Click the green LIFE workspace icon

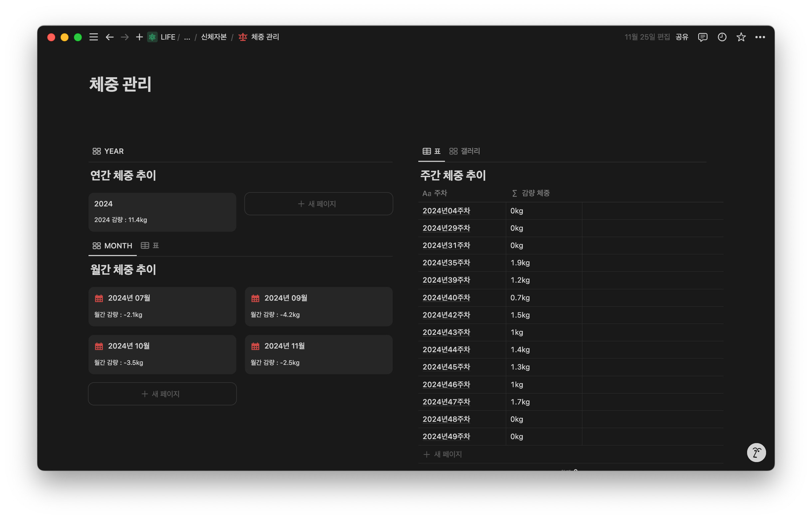pos(152,37)
